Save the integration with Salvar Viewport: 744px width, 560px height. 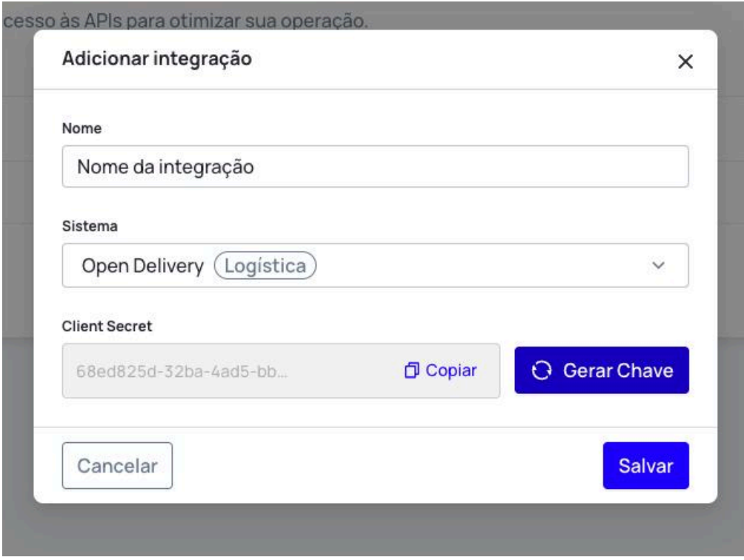coord(645,466)
